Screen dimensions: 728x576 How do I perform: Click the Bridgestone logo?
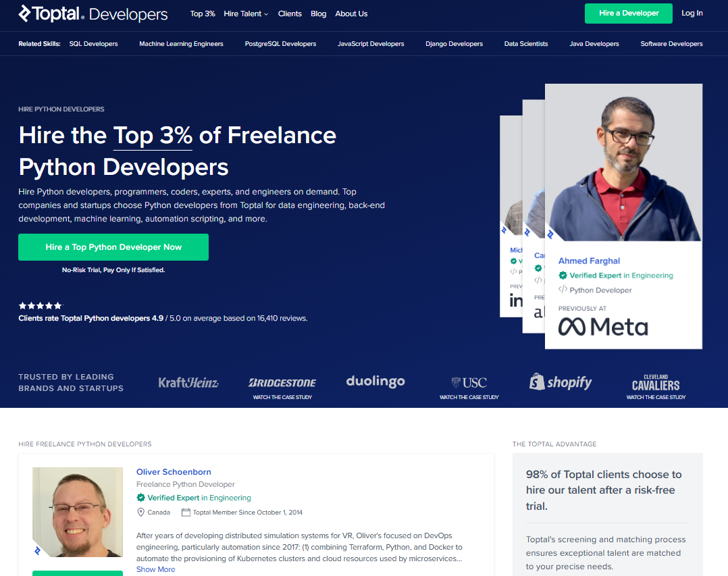282,383
